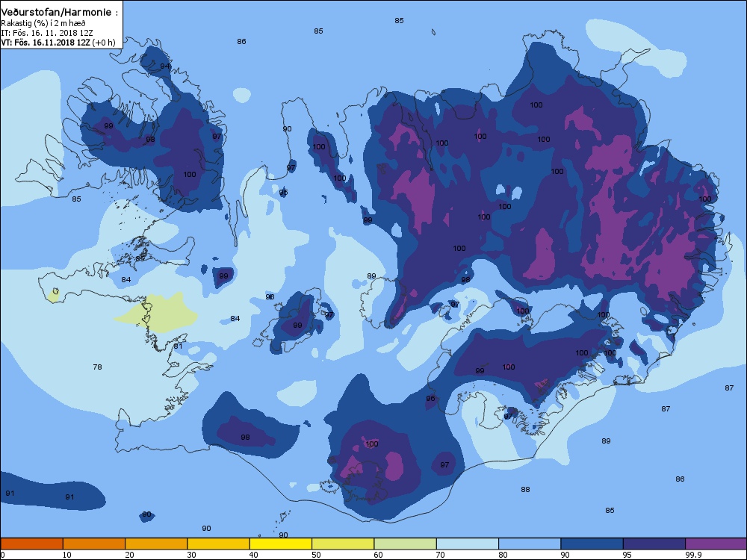Click the light green 60–70 legend swatch
Viewport: 747px width, 560px height.
pyautogui.click(x=406, y=544)
